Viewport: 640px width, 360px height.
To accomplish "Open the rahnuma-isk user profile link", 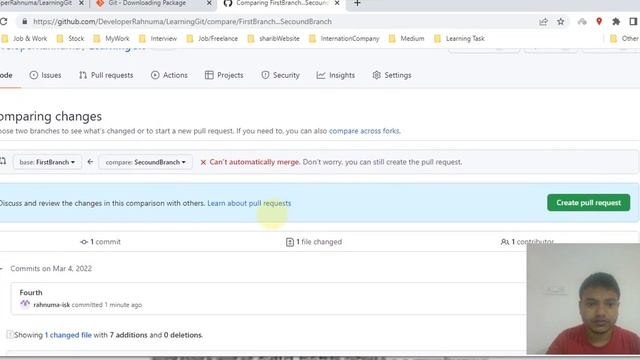I will [51, 305].
